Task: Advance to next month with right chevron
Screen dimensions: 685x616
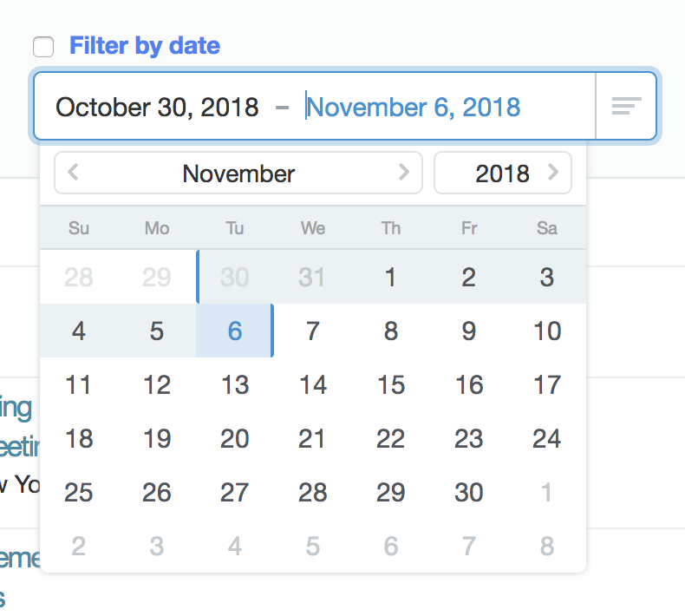Action: (x=404, y=173)
